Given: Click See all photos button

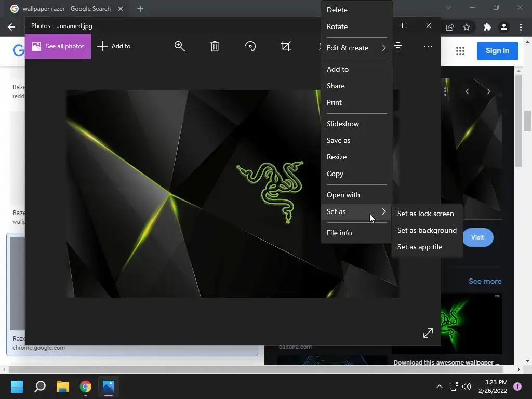Looking at the screenshot, I should coord(58,46).
